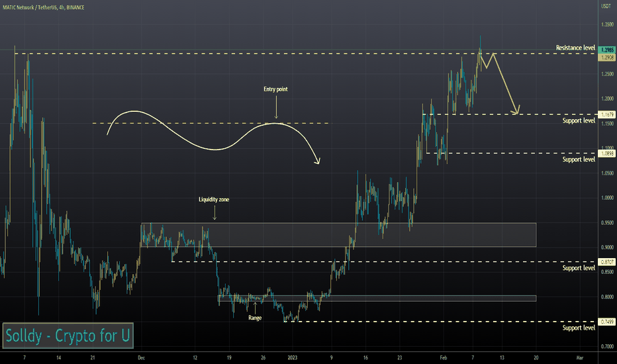Select the 1.2908 price tag
Screen dimensions: 617x364
(607, 58)
